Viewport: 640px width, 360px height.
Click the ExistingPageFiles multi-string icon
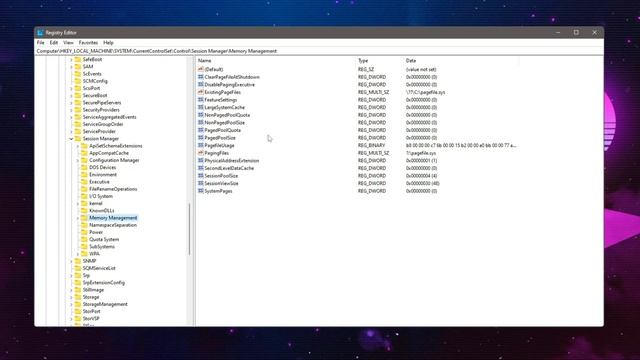[200, 92]
